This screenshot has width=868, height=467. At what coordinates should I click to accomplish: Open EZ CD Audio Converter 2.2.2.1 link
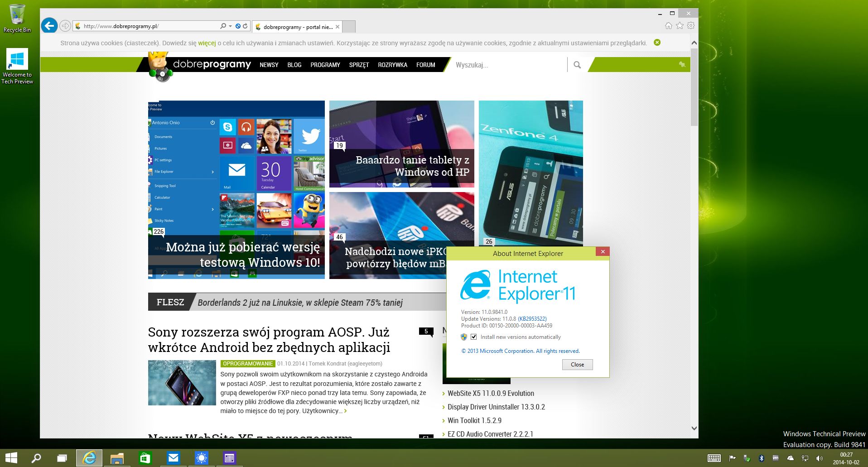point(491,434)
